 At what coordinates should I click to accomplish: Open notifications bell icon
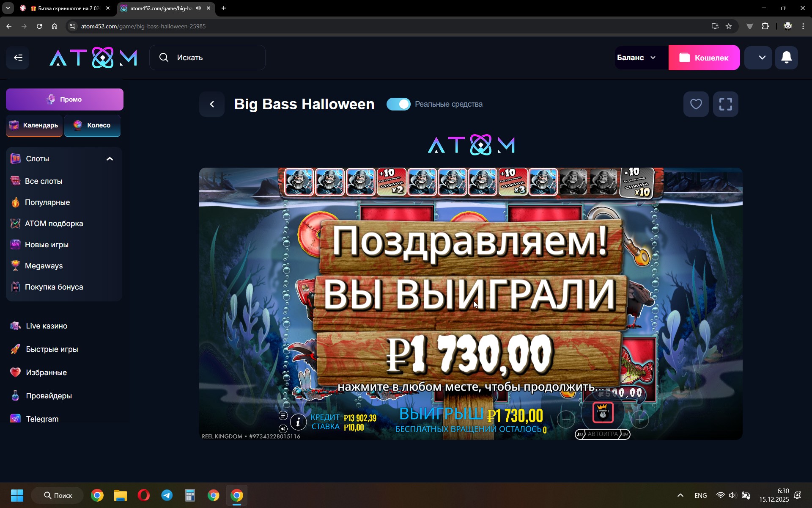pos(786,58)
